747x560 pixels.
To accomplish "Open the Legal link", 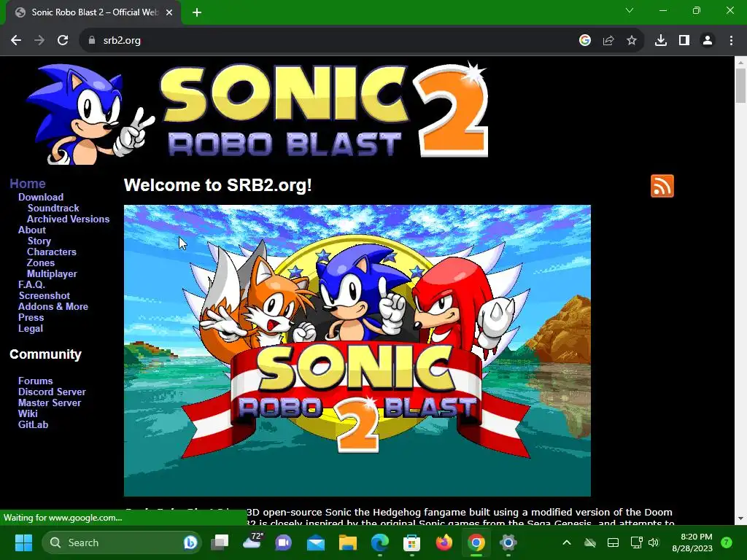I will 31,329.
